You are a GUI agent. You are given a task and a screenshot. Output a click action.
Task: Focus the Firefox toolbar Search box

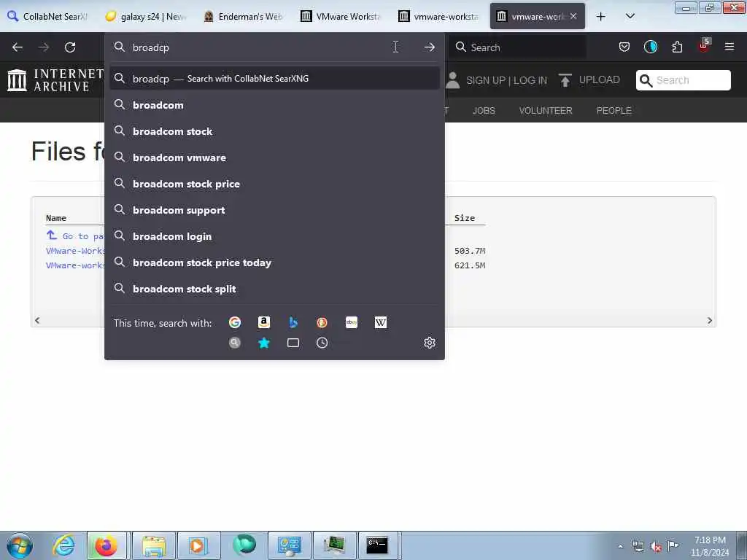tap(518, 47)
